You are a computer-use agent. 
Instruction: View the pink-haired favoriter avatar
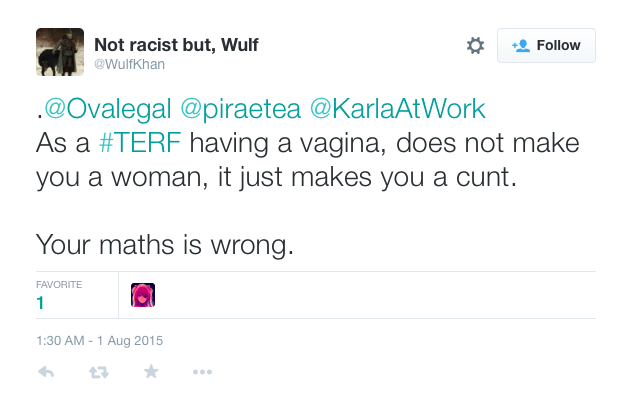143,295
